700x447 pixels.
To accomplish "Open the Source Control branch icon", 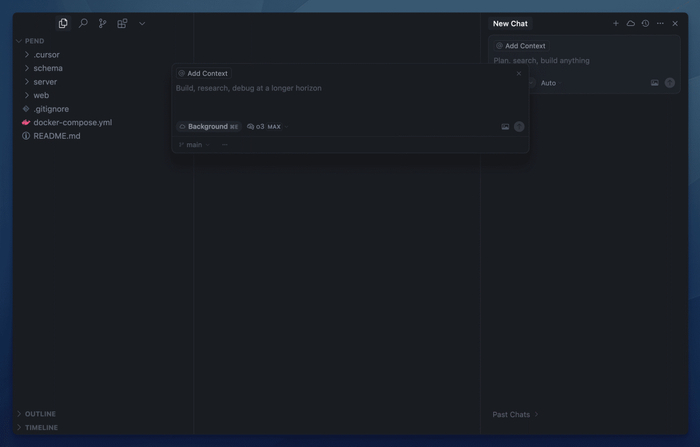I will (103, 23).
